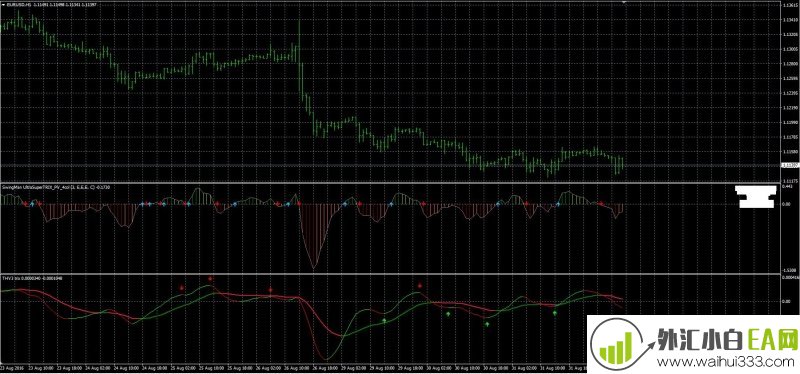Click the rightmost red arrow in TRIX indicator pane

601,204
